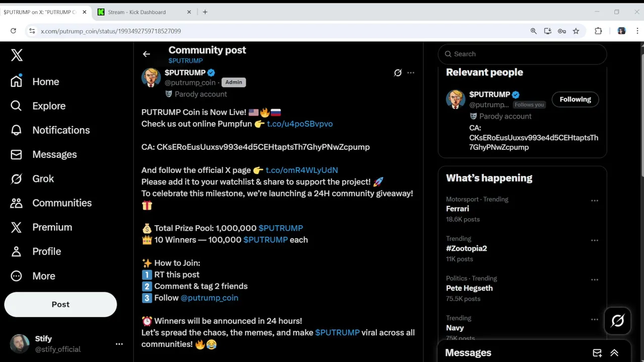Click the X logo icon
644x362 pixels.
[17, 55]
